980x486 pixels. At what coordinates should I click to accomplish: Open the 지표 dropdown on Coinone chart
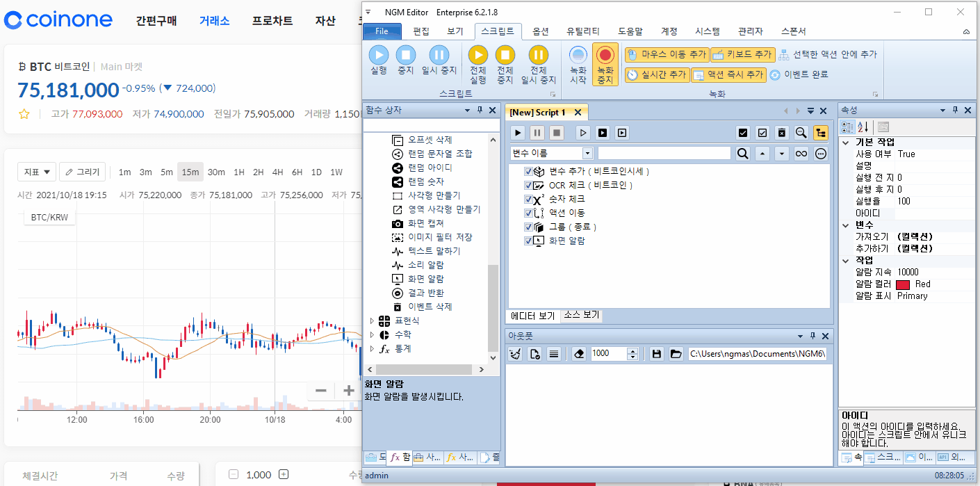click(37, 172)
